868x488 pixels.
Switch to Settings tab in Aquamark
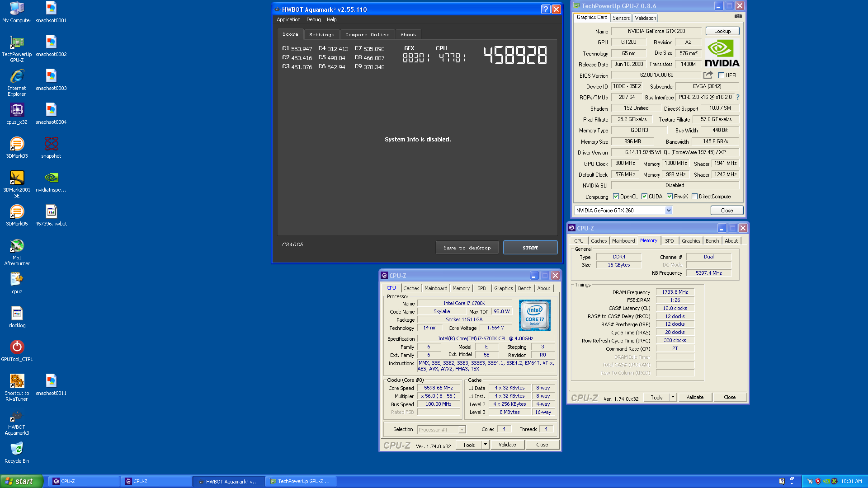[321, 35]
